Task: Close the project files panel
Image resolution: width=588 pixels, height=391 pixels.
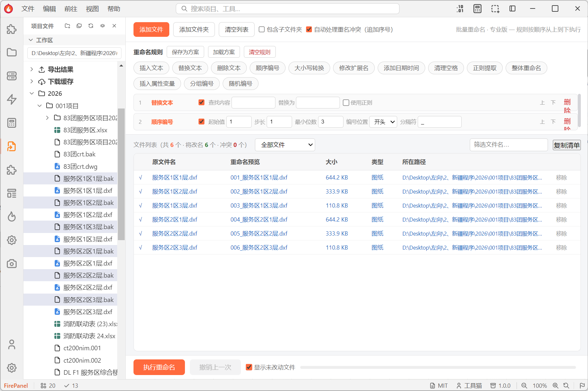Action: pyautogui.click(x=114, y=26)
